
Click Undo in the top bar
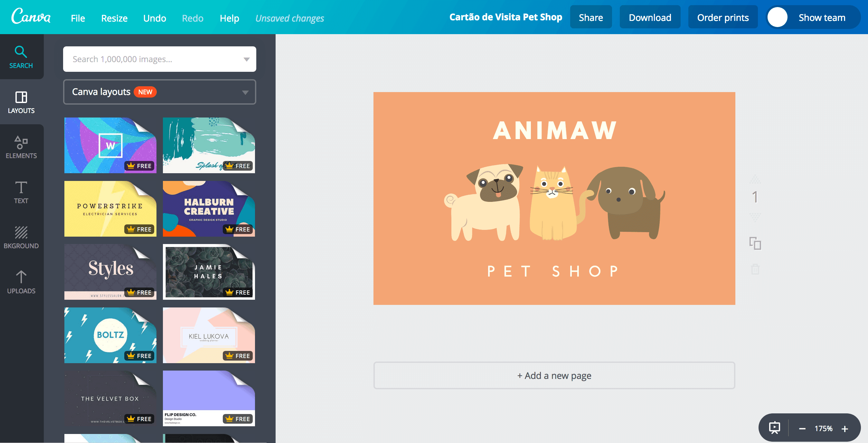coord(155,18)
